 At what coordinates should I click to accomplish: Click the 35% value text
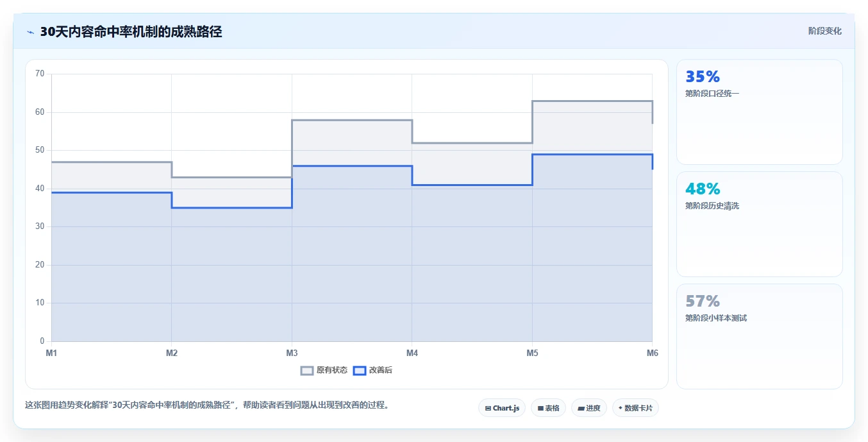pyautogui.click(x=703, y=77)
